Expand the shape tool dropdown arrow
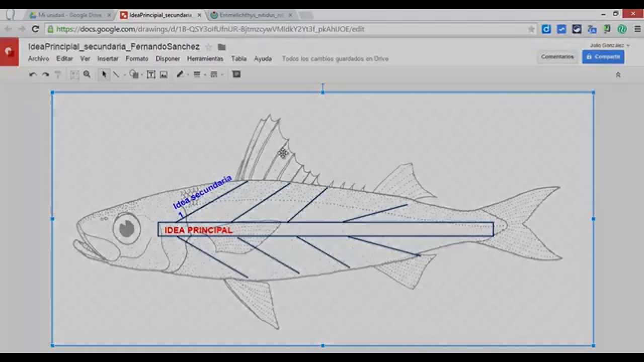 [142, 75]
